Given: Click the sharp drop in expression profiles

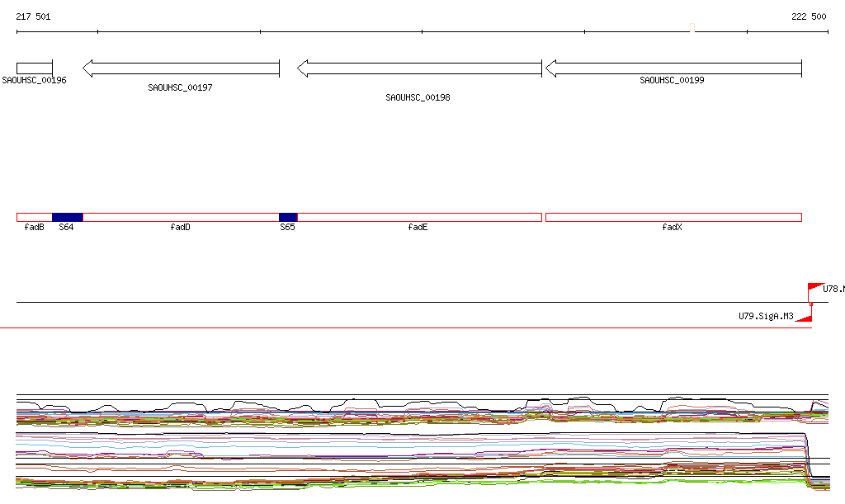Looking at the screenshot, I should pos(809,458).
